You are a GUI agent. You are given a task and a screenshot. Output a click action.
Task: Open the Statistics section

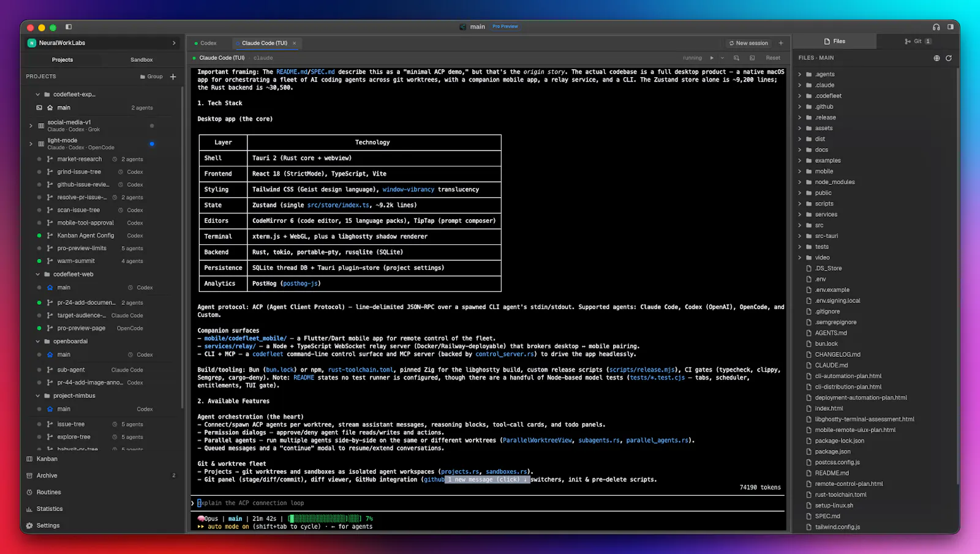coord(50,509)
